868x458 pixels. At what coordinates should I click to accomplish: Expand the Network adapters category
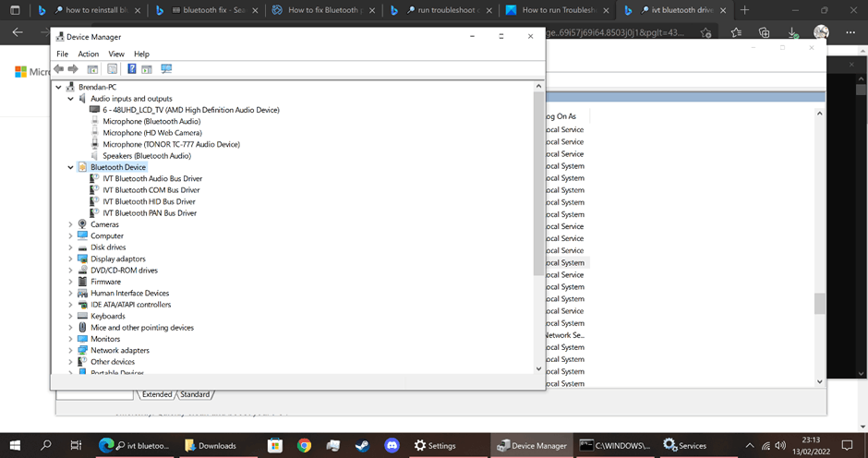(x=70, y=351)
